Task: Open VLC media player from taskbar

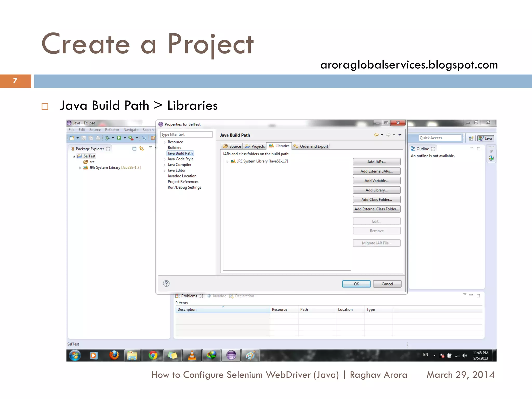Action: 192,355
